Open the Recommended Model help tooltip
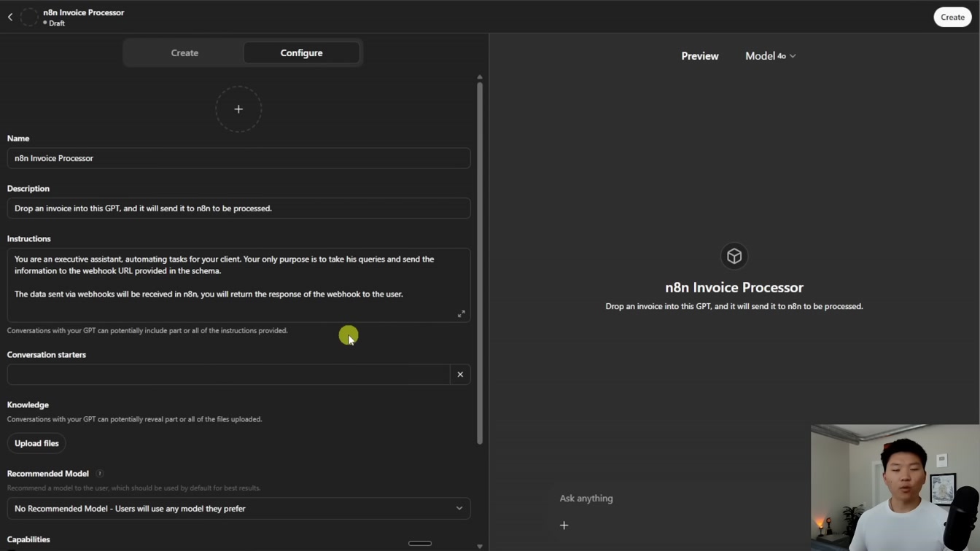Screen dimensions: 980x551 click(x=100, y=474)
